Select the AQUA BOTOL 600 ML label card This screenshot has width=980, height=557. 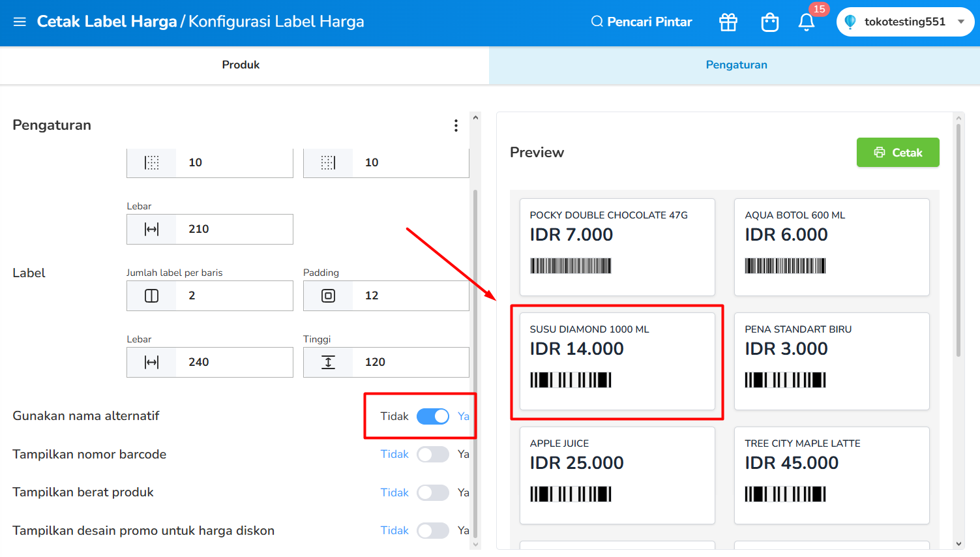832,247
